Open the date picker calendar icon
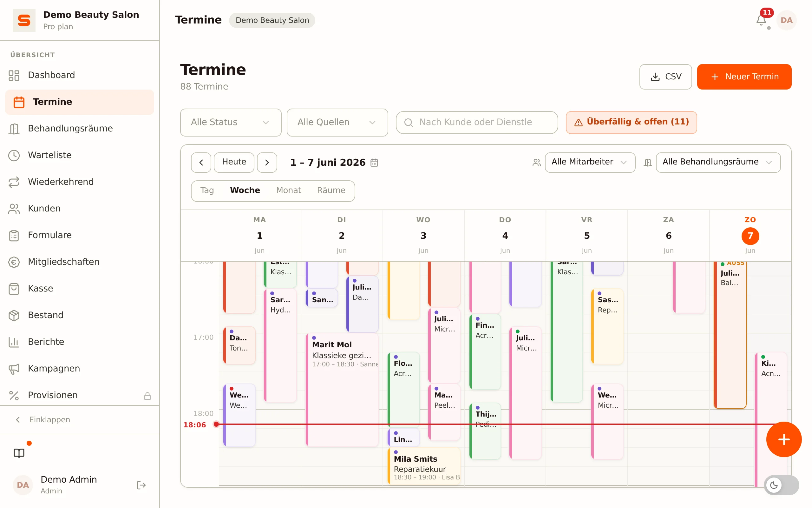Image resolution: width=812 pixels, height=508 pixels. (374, 163)
